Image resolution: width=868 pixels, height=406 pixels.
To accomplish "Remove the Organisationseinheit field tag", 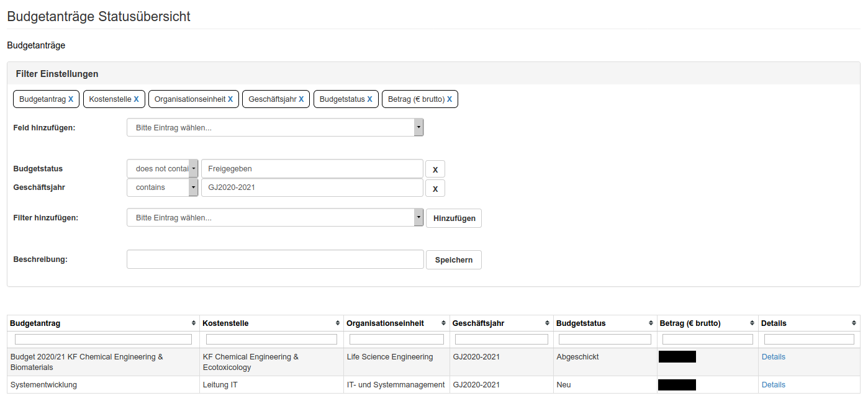I will click(230, 99).
